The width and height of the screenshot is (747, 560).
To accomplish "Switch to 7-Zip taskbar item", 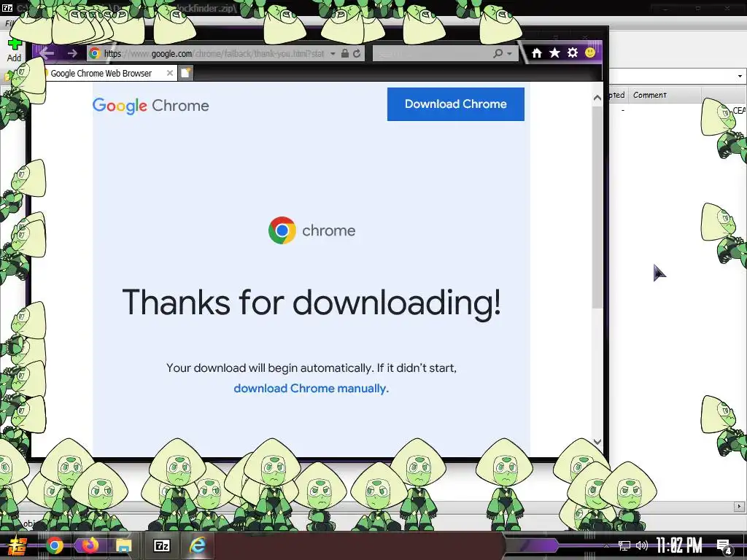I will click(161, 545).
